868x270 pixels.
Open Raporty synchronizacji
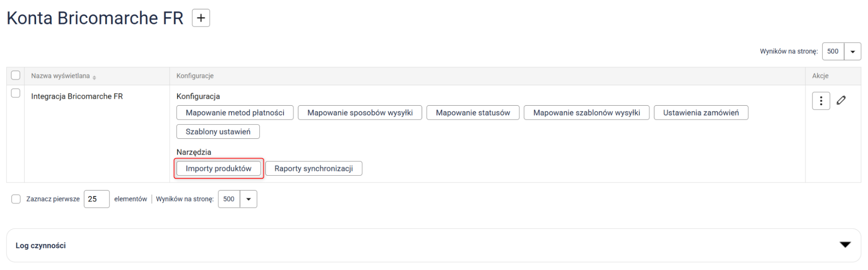314,169
